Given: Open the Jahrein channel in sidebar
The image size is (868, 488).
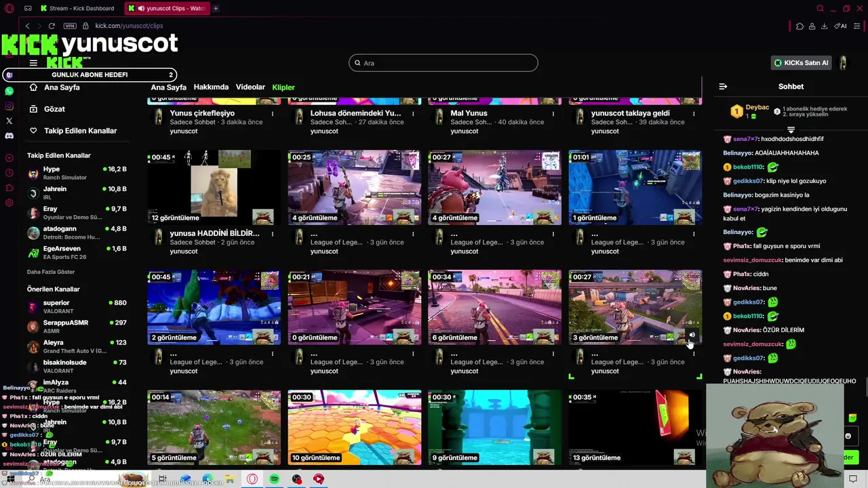Looking at the screenshot, I should [x=77, y=193].
